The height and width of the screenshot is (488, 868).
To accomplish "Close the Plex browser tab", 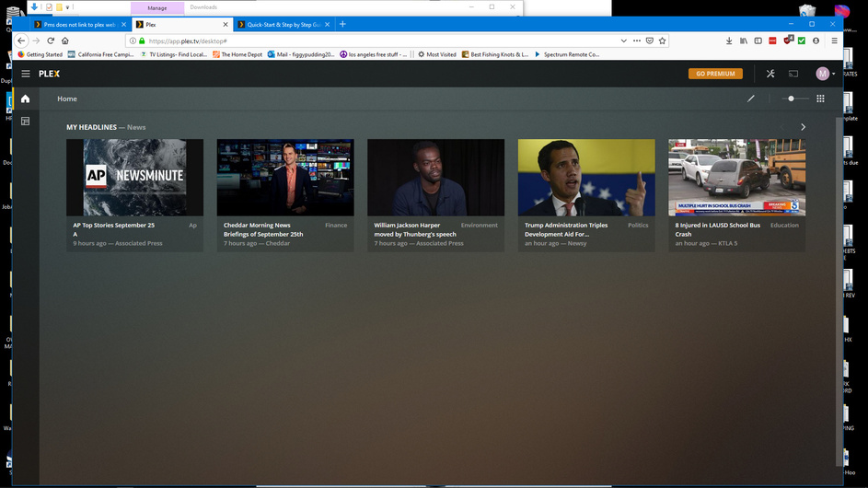I will 226,24.
